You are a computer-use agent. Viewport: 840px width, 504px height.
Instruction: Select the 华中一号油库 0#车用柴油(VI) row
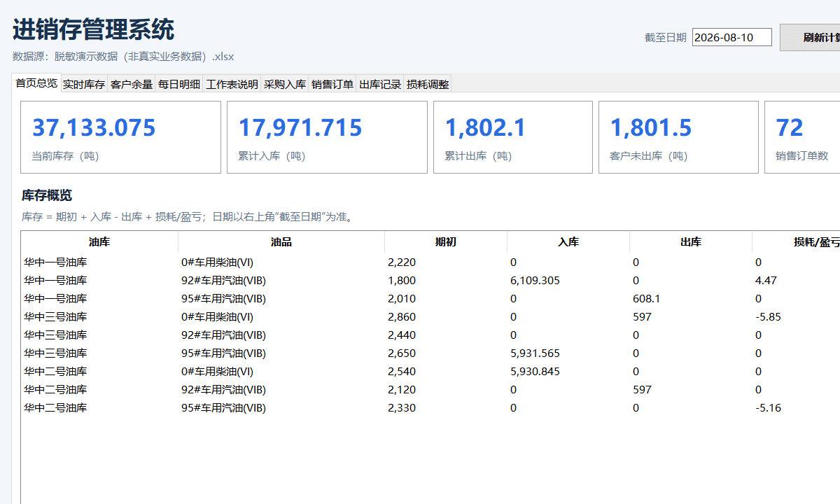[430, 262]
